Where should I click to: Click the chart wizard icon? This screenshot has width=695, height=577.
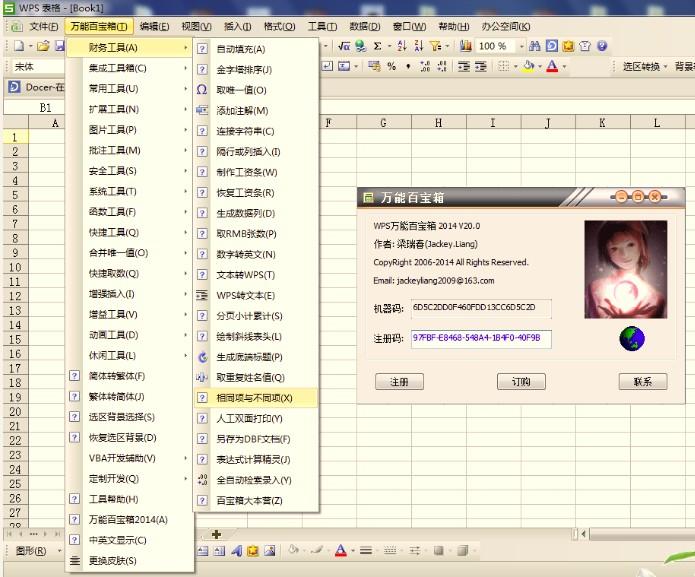click(x=465, y=46)
